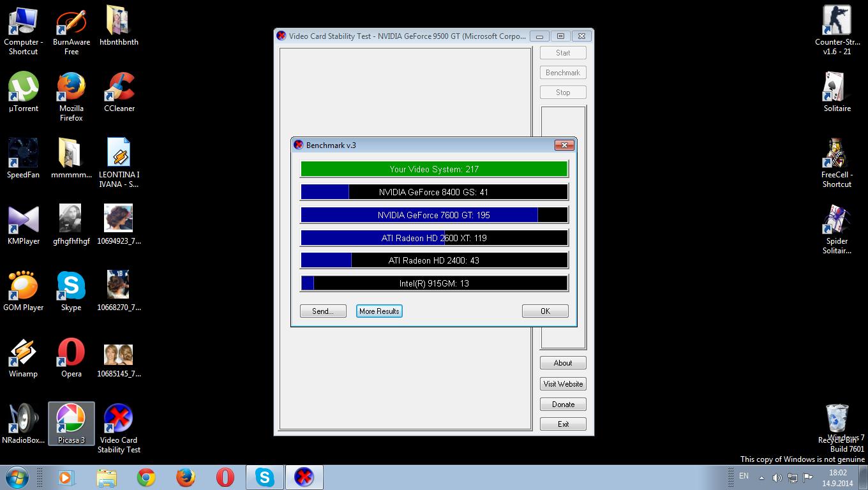This screenshot has height=490, width=868.
Task: Select the Recycle Bin on the desktop
Action: pos(837,424)
